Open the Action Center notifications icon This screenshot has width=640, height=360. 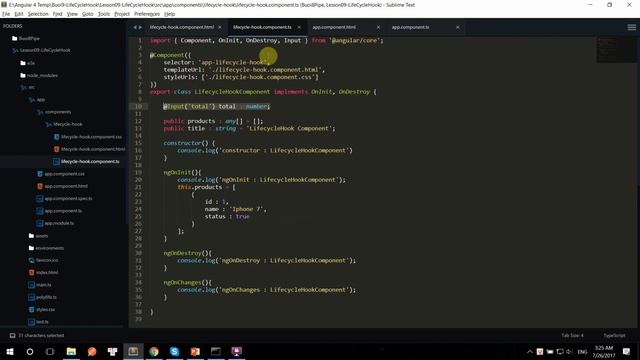pyautogui.click(x=627, y=351)
